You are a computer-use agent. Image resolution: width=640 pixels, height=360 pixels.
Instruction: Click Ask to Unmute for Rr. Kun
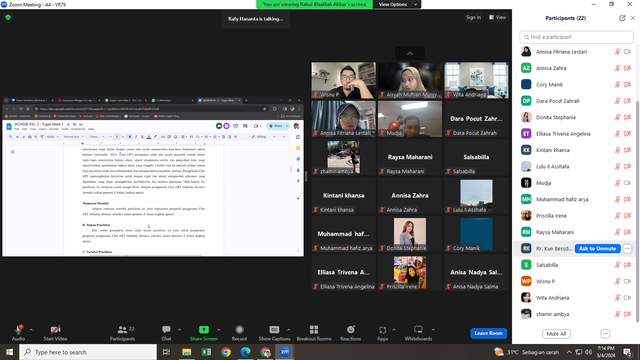pos(598,249)
